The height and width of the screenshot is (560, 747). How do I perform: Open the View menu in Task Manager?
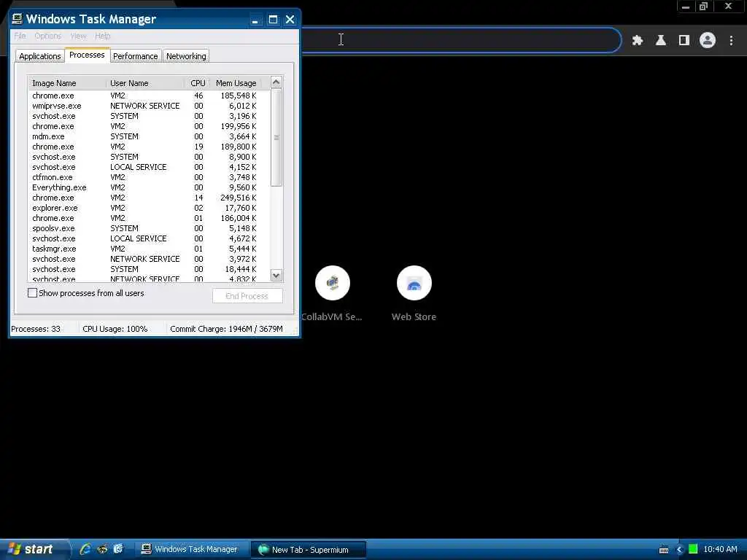pyautogui.click(x=78, y=36)
